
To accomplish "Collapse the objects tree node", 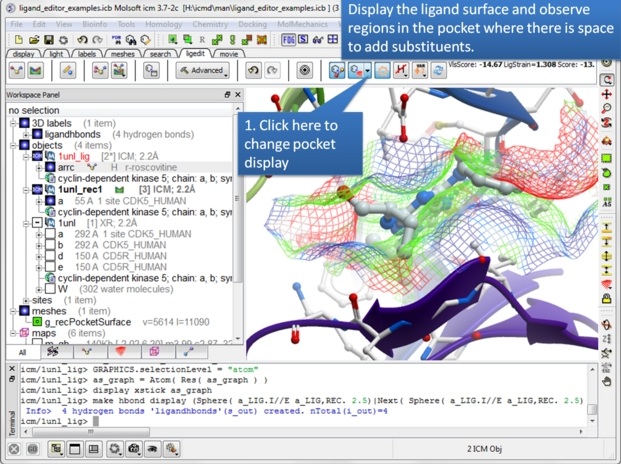I will coord(10,144).
